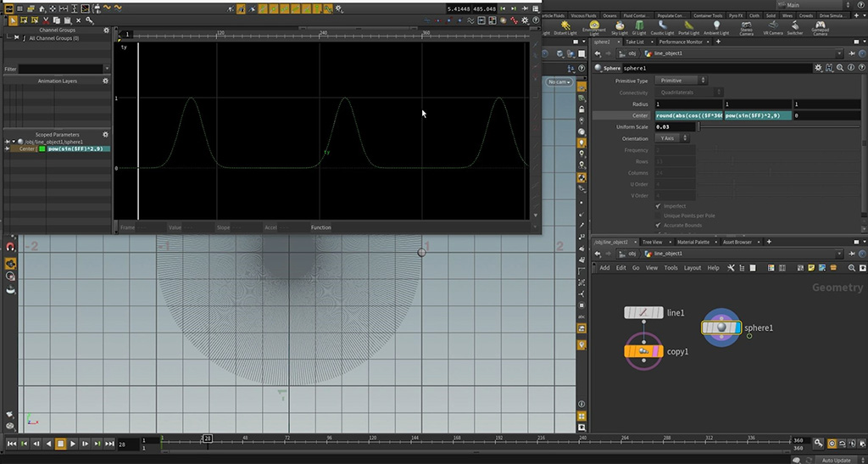Open the Layout menu in network editor
Image resolution: width=868 pixels, height=464 pixels.
point(692,268)
